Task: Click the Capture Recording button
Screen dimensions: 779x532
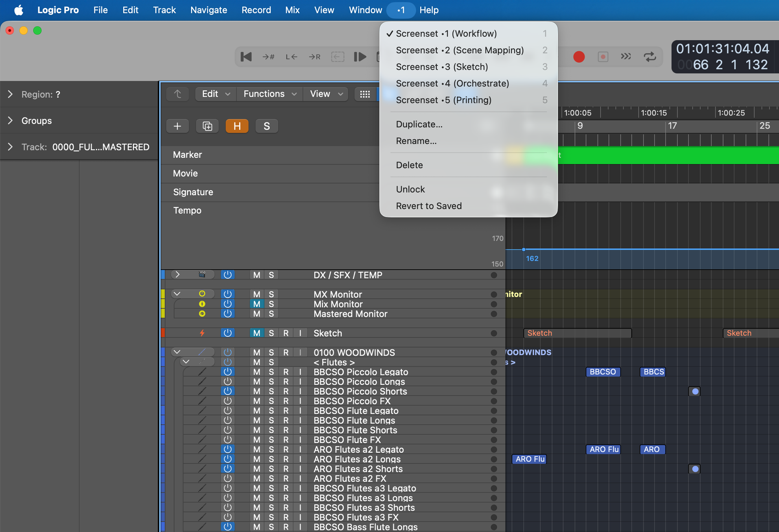Action: [602, 57]
